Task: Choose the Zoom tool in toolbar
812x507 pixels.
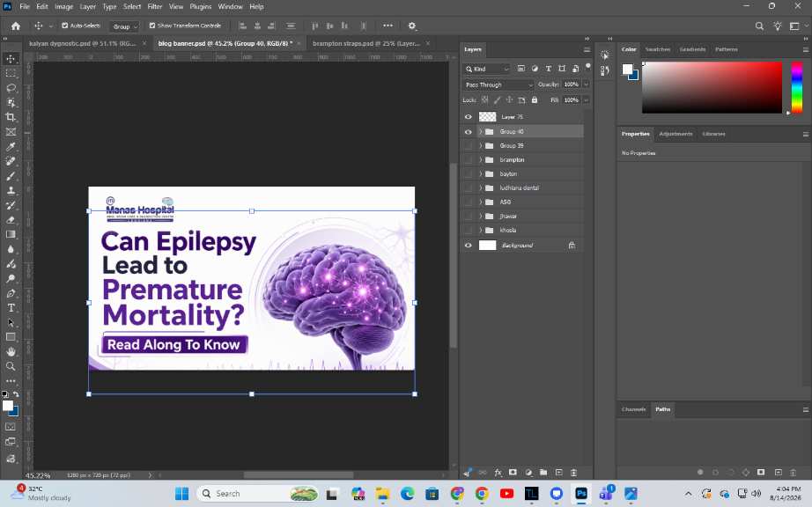Action: point(11,366)
